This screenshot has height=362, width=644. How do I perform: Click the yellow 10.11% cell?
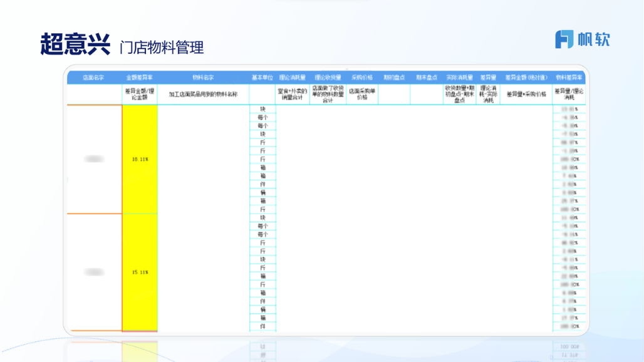tap(140, 159)
